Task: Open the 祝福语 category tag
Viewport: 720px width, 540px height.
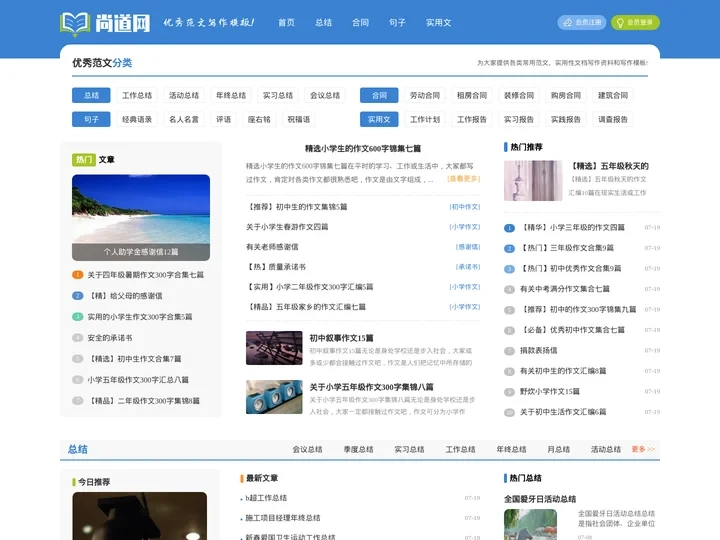Action: tap(299, 119)
